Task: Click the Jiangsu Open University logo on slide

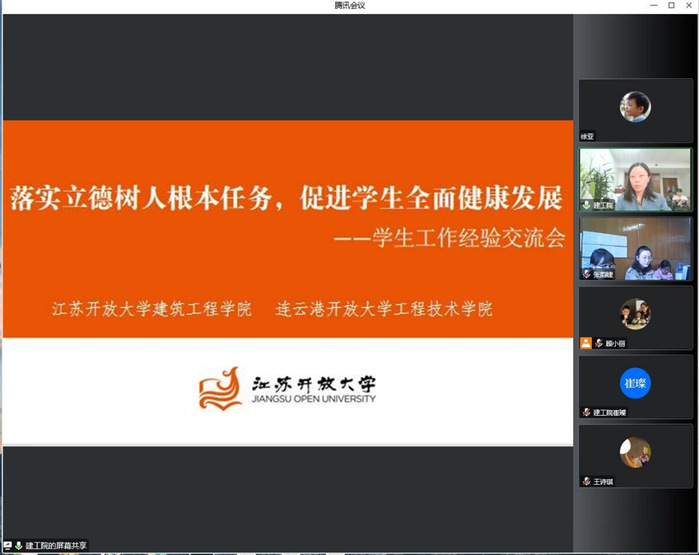Action: 287,388
